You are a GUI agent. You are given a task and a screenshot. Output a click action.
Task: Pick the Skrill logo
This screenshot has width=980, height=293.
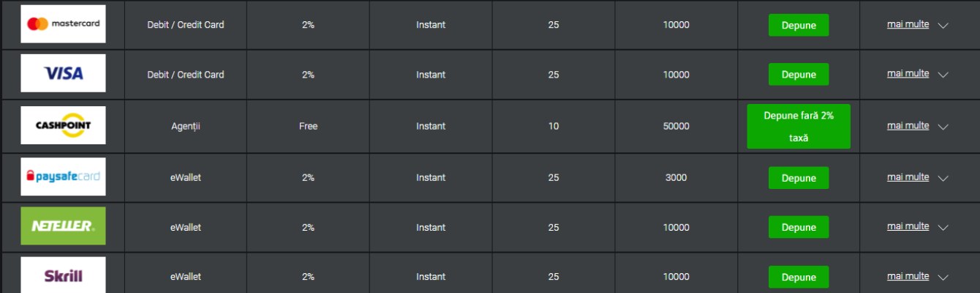[63, 275]
